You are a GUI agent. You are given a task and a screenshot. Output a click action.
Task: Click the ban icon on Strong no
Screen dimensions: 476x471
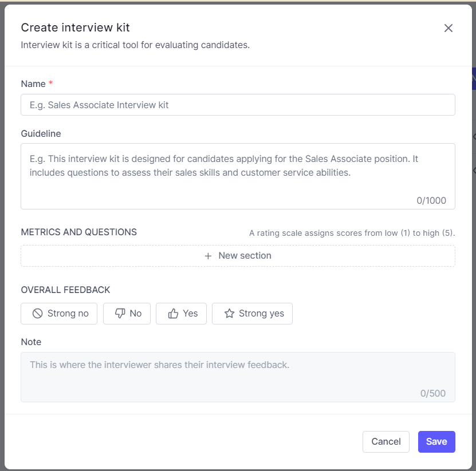tap(38, 314)
